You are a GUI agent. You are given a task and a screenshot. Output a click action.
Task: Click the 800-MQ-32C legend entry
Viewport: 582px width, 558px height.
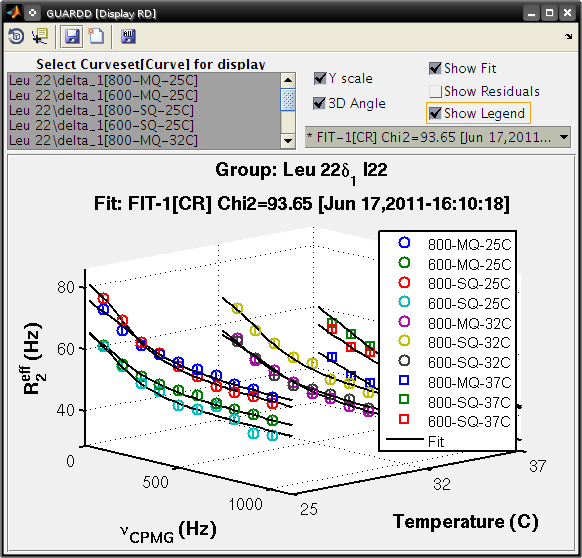pyautogui.click(x=455, y=323)
